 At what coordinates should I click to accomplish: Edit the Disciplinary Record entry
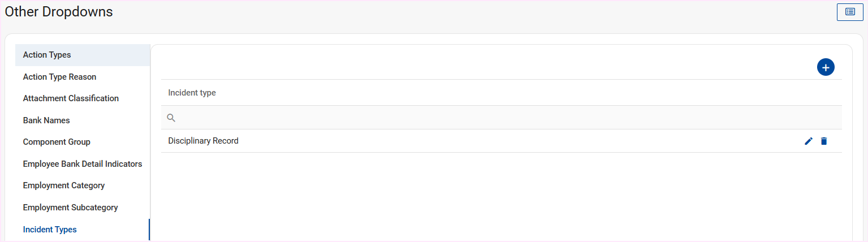(808, 141)
